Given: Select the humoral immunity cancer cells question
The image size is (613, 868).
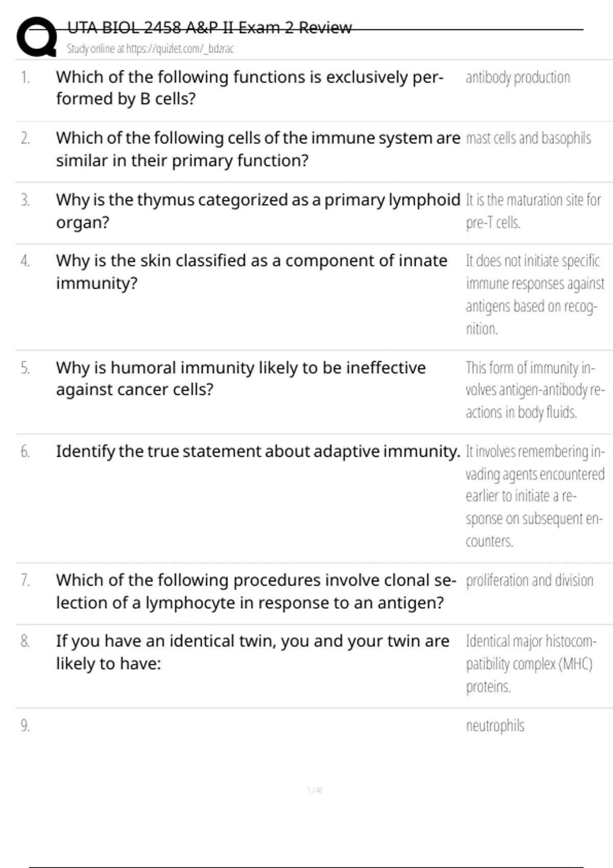Looking at the screenshot, I should [x=241, y=378].
